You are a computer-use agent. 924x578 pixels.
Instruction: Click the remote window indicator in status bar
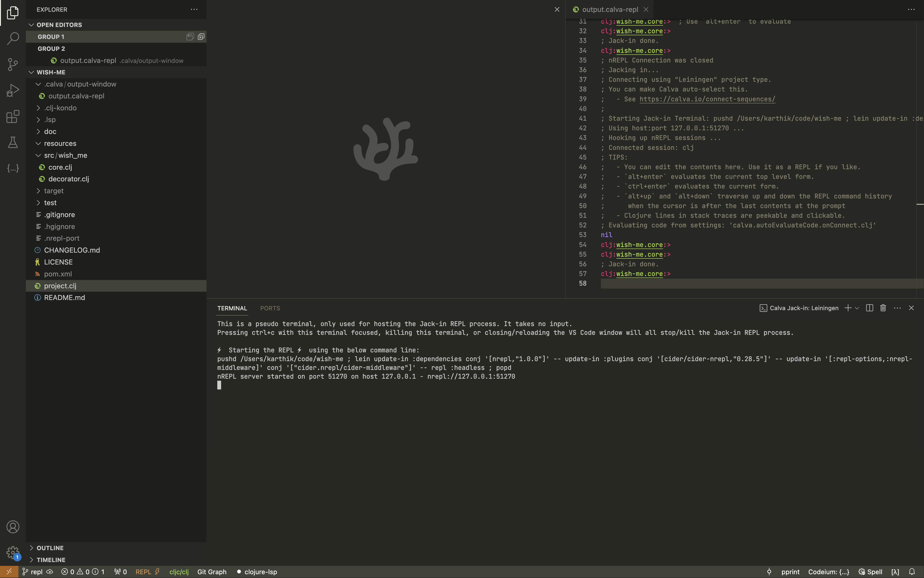9,572
